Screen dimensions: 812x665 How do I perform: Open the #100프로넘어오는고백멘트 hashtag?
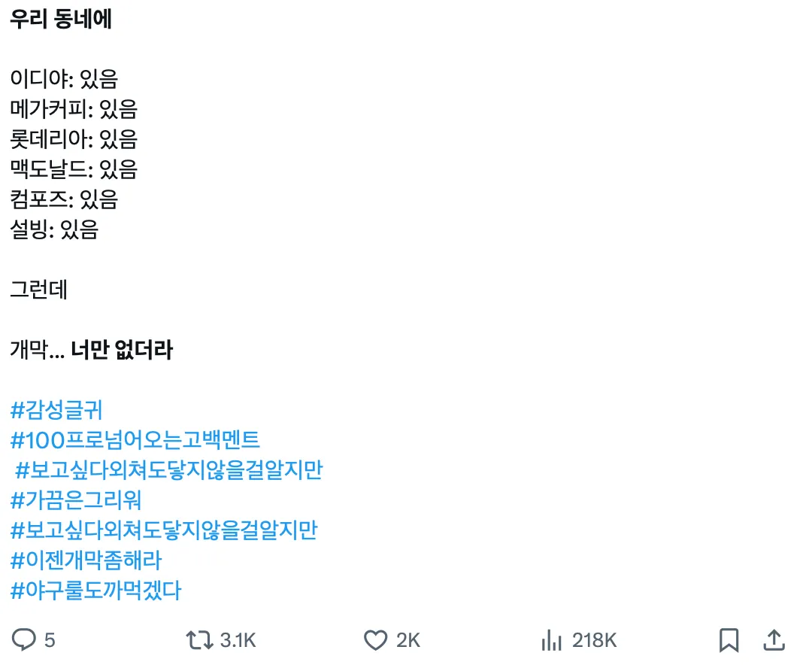click(x=137, y=441)
